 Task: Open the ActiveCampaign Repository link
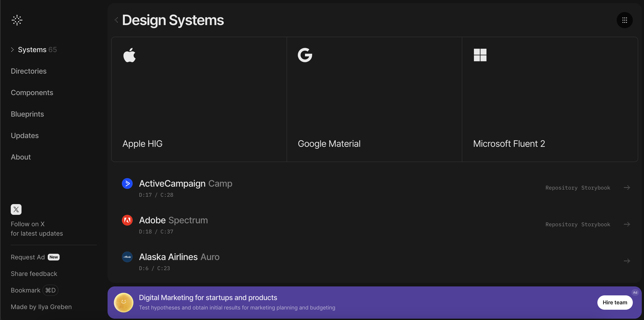(561, 188)
